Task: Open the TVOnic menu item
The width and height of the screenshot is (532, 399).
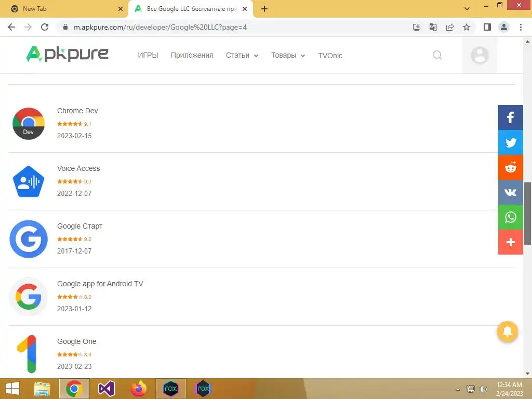Action: pos(330,55)
